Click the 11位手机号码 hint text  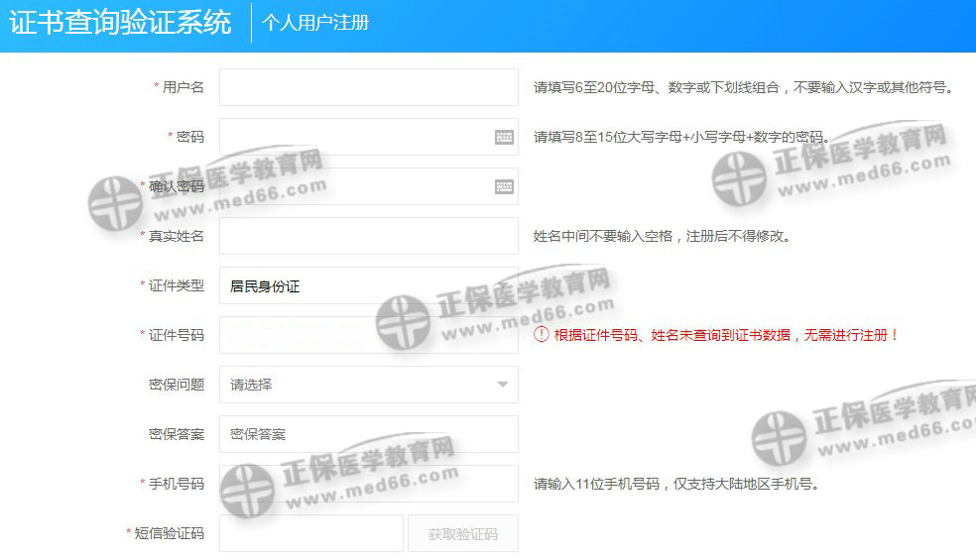click(675, 484)
